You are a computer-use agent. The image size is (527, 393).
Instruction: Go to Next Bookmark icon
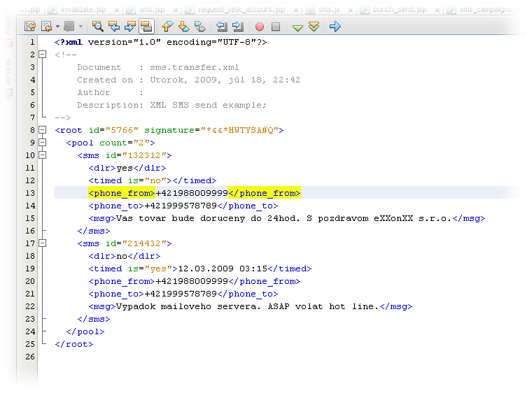[x=184, y=26]
